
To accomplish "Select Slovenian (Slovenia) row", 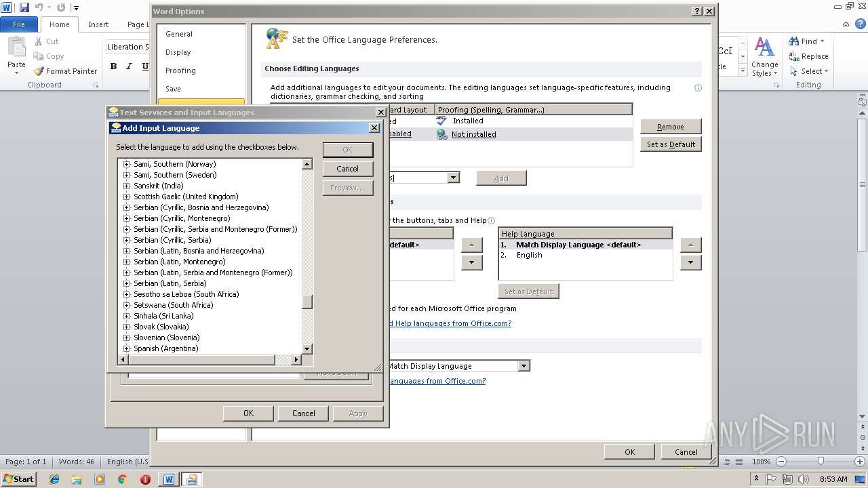I will click(x=166, y=338).
